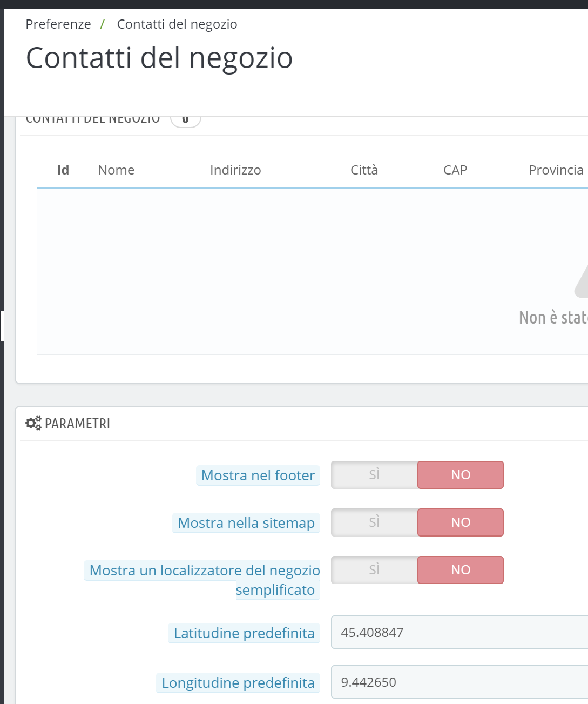Turn on SÌ for simplified store locator
The height and width of the screenshot is (704, 588).
[374, 570]
